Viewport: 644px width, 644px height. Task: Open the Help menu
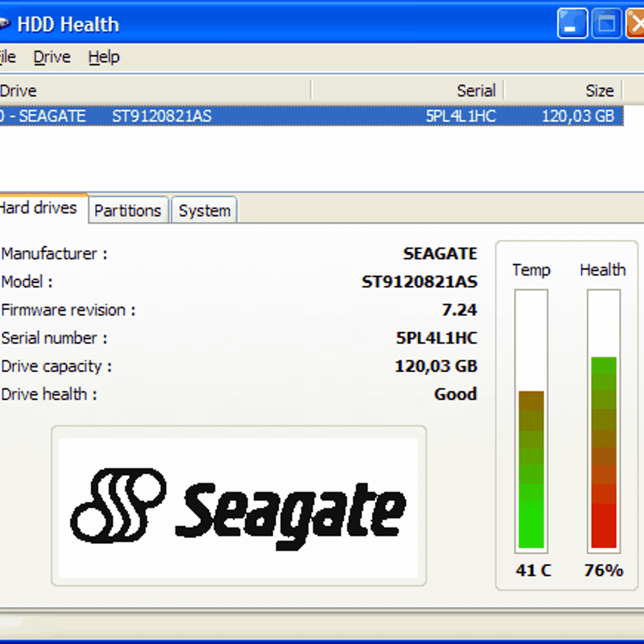point(104,57)
